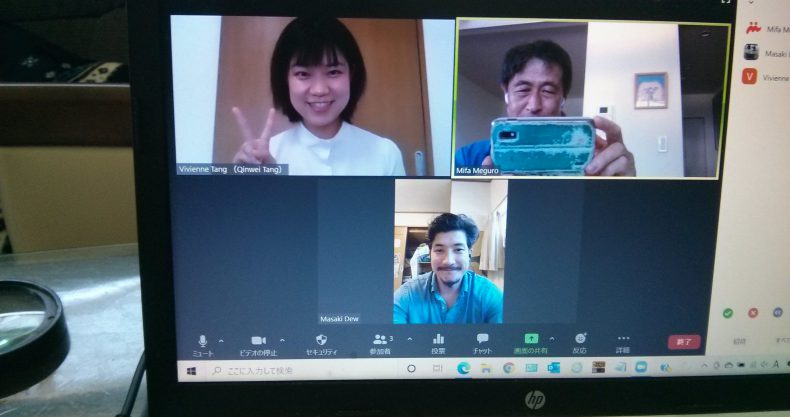790x417 pixels.
Task: Expand video options arrow next to camera
Action: click(x=281, y=340)
